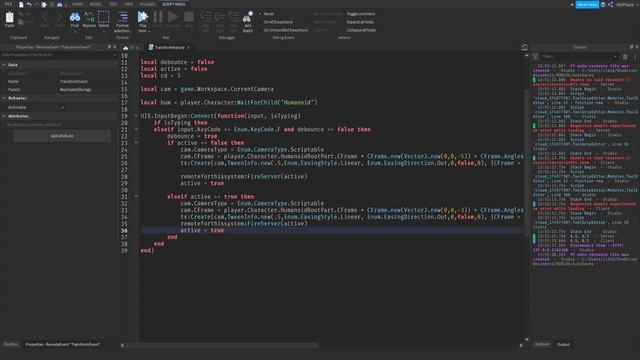This screenshot has height=360, width=640.
Task: Switch to the MODEL ribbon tab
Action: pos(96,4)
